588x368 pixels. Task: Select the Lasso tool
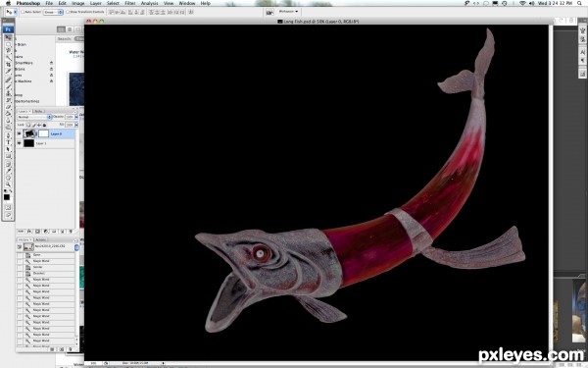pyautogui.click(x=8, y=51)
